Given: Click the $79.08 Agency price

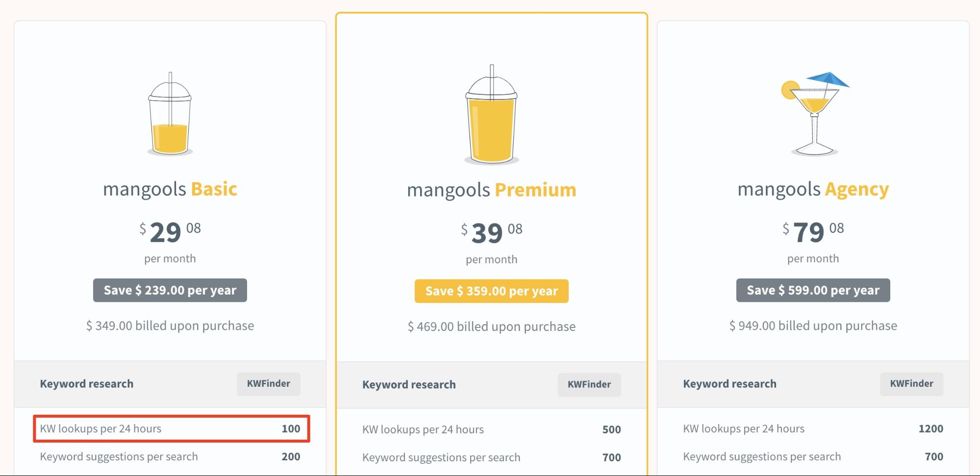Looking at the screenshot, I should (813, 232).
